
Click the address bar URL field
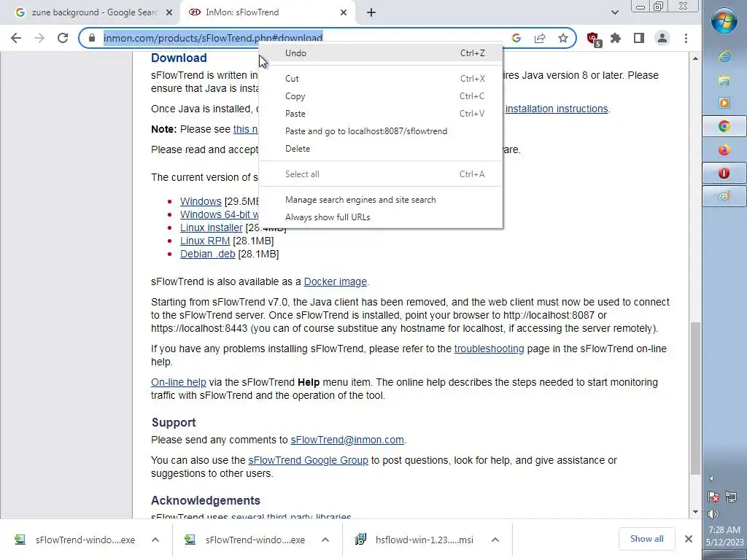click(213, 38)
